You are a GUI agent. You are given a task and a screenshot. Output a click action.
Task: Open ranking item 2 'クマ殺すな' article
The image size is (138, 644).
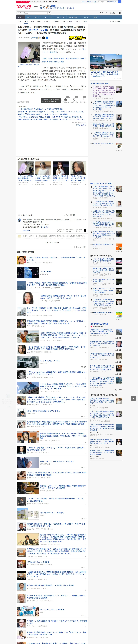tap(104, 106)
